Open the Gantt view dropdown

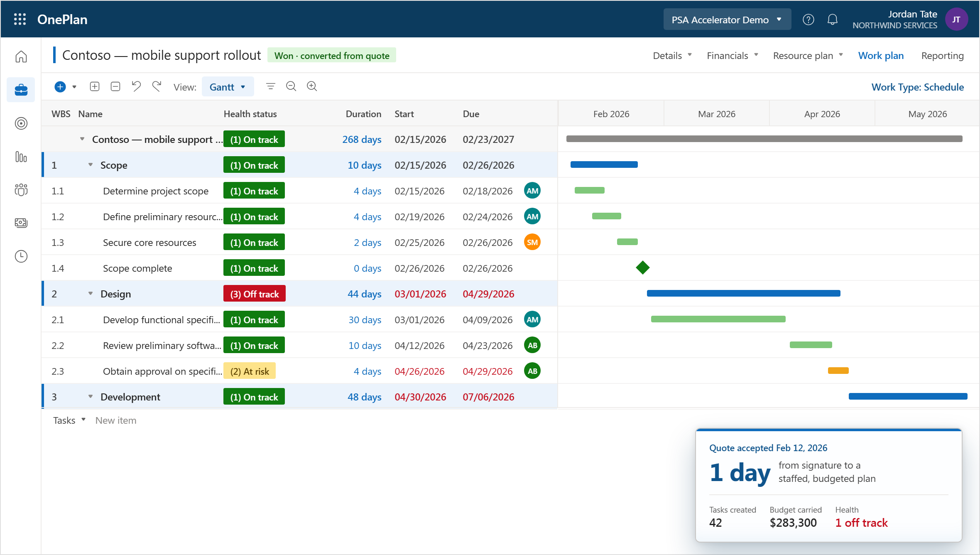click(228, 87)
